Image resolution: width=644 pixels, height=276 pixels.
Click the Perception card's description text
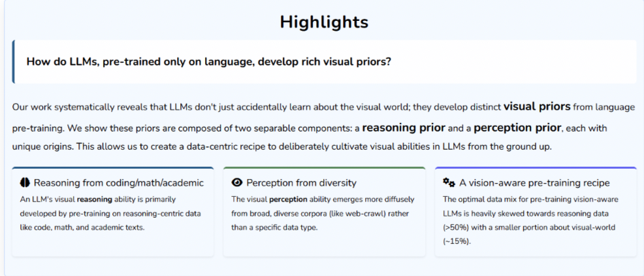322,213
